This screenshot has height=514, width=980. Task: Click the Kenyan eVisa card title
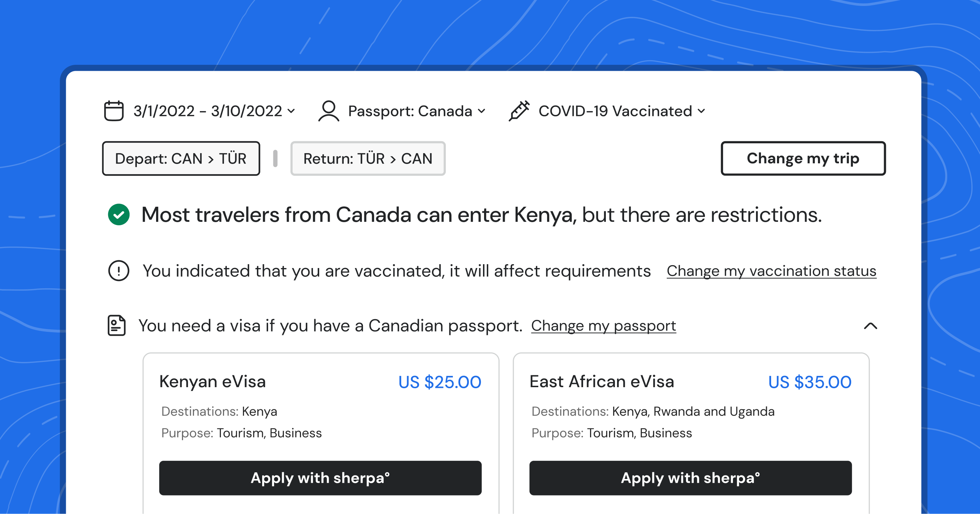[x=212, y=382]
